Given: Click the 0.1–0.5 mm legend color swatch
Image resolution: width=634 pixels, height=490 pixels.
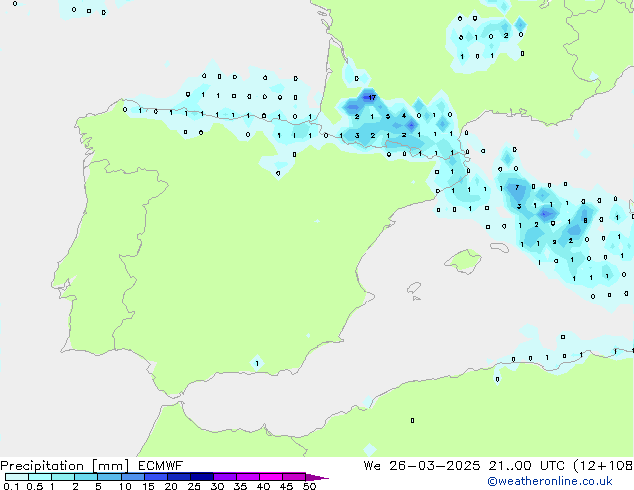Looking at the screenshot, I should click(x=17, y=477).
